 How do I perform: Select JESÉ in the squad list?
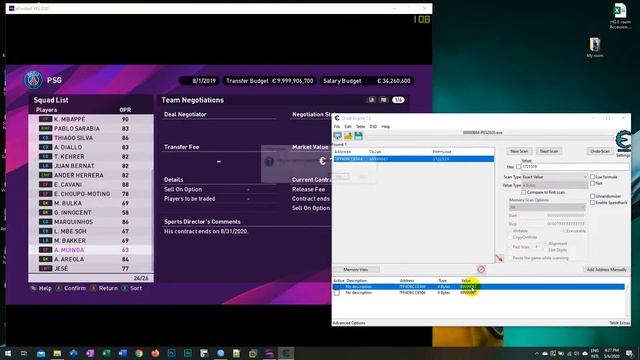(x=91, y=269)
